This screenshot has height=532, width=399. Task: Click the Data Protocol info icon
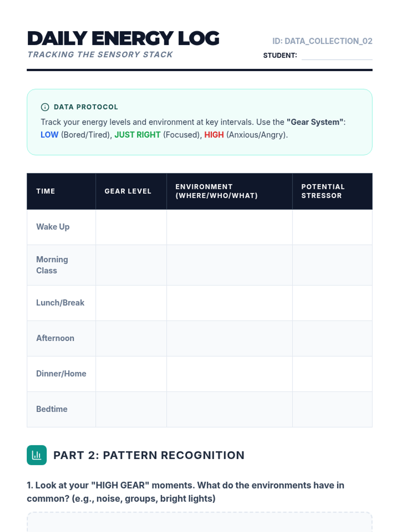click(45, 107)
